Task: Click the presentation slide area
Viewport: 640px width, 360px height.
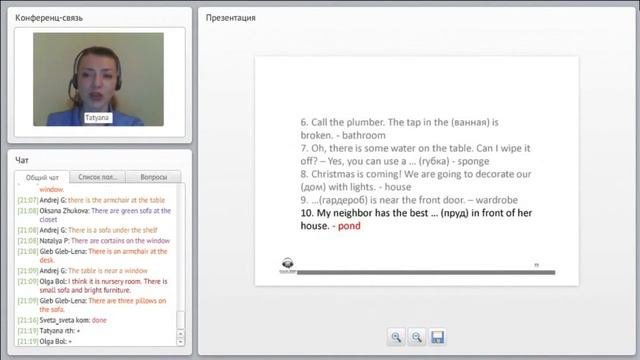Action: pyautogui.click(x=416, y=171)
